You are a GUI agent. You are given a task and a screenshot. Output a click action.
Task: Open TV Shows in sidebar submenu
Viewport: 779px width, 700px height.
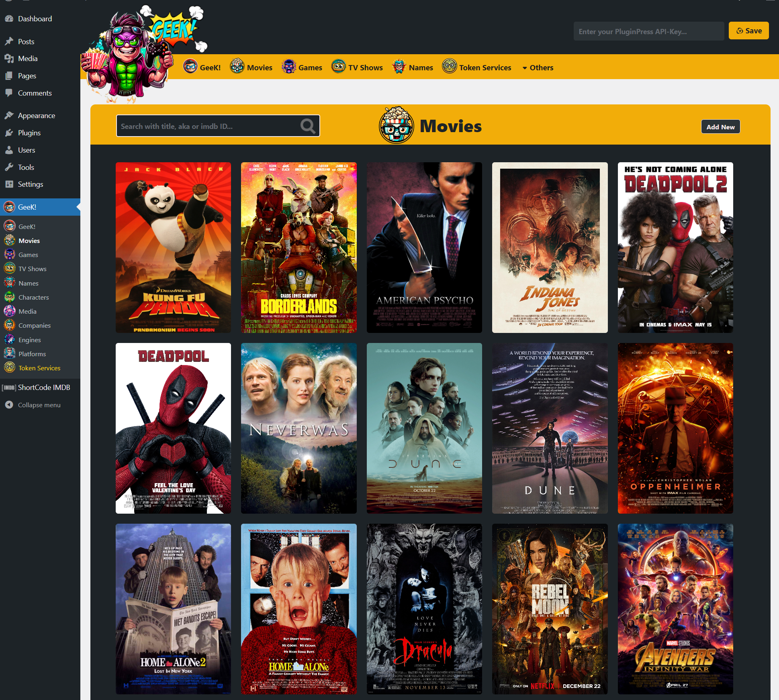point(33,269)
